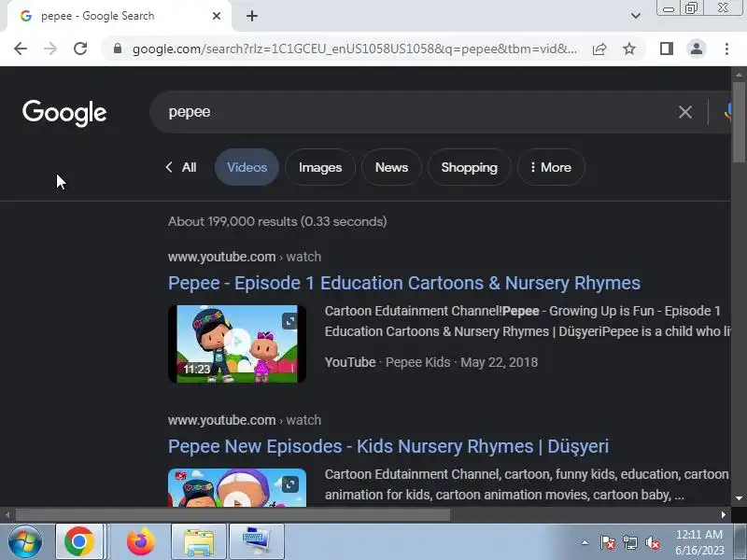Click the first www.youtube.com › watch URL
Viewport: 747px width, 560px height.
point(245,257)
